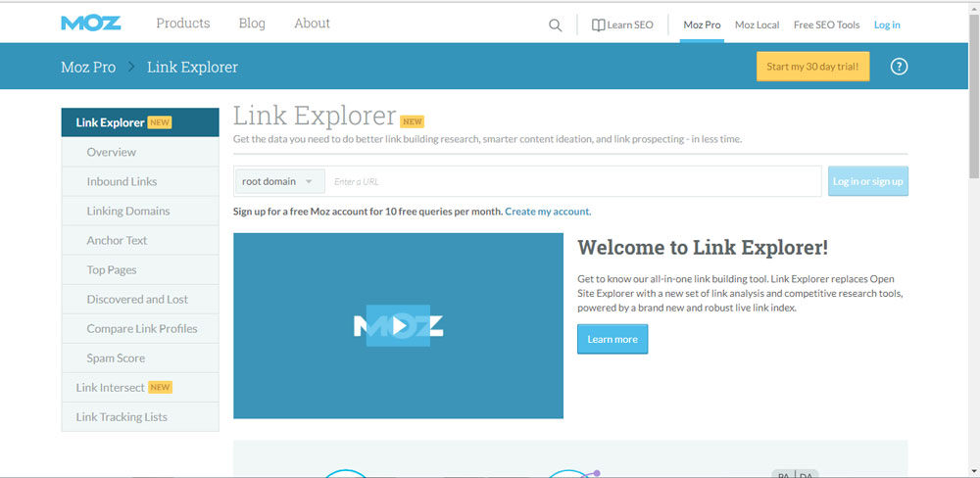
Task: Open Spam Score in the sidebar
Action: pos(116,358)
